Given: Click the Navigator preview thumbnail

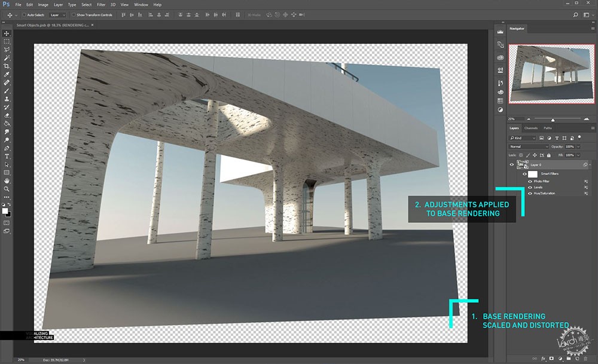Looking at the screenshot, I should coord(551,74).
